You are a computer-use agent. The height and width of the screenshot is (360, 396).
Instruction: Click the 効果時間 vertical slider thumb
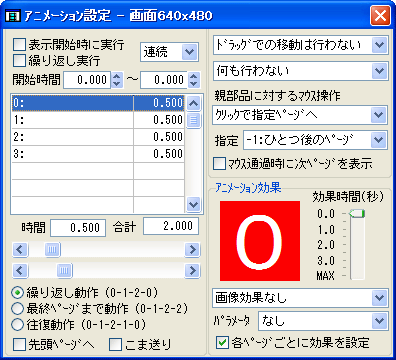coord(357,214)
